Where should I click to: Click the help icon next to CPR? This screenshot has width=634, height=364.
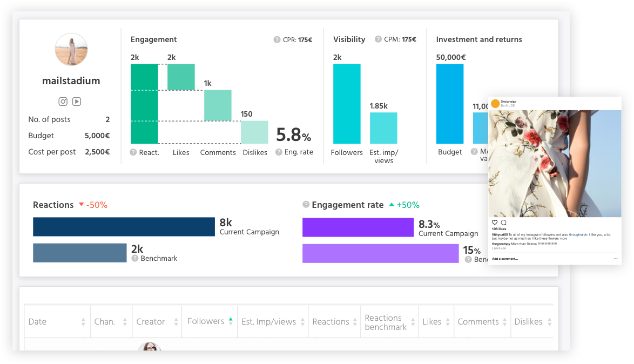[x=277, y=40]
